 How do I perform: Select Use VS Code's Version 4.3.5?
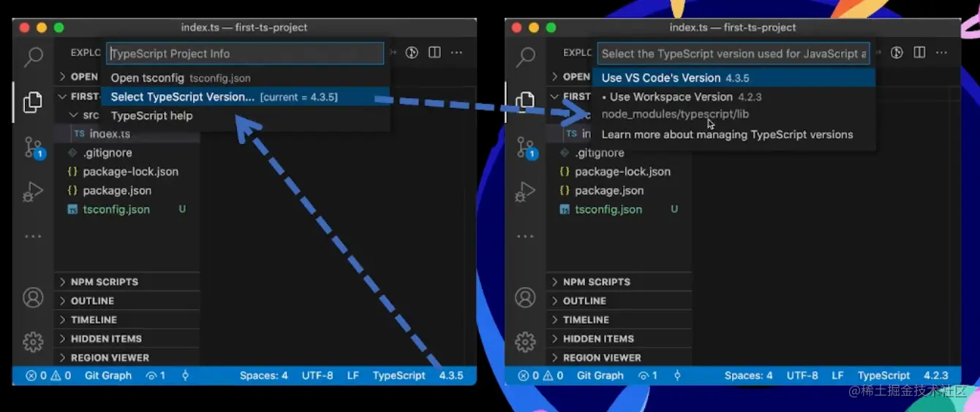734,78
